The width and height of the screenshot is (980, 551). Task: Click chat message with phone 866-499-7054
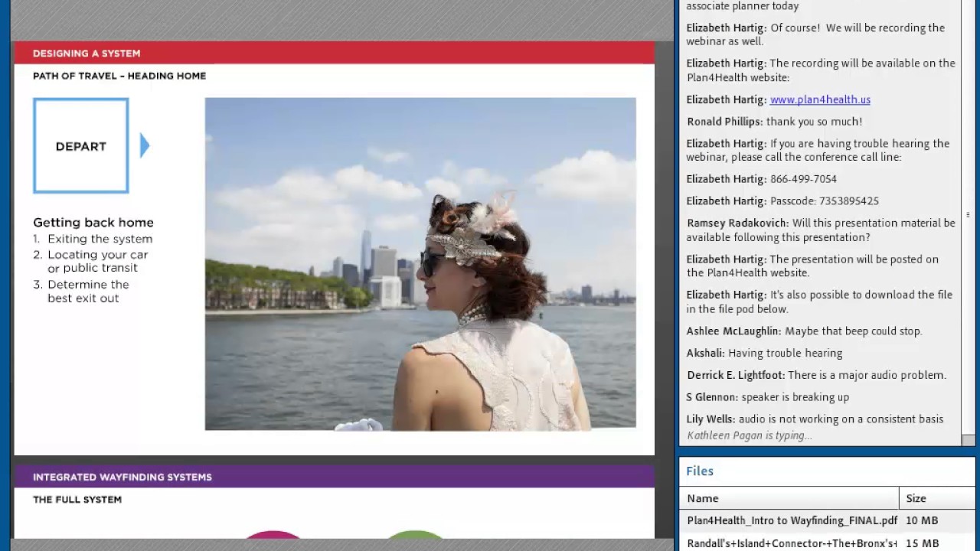click(x=762, y=179)
